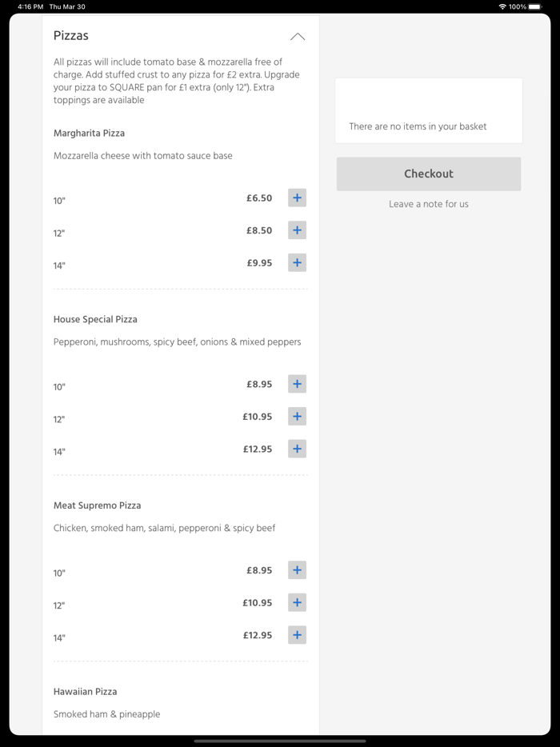Add 14" Margherita Pizza to basket

point(297,262)
